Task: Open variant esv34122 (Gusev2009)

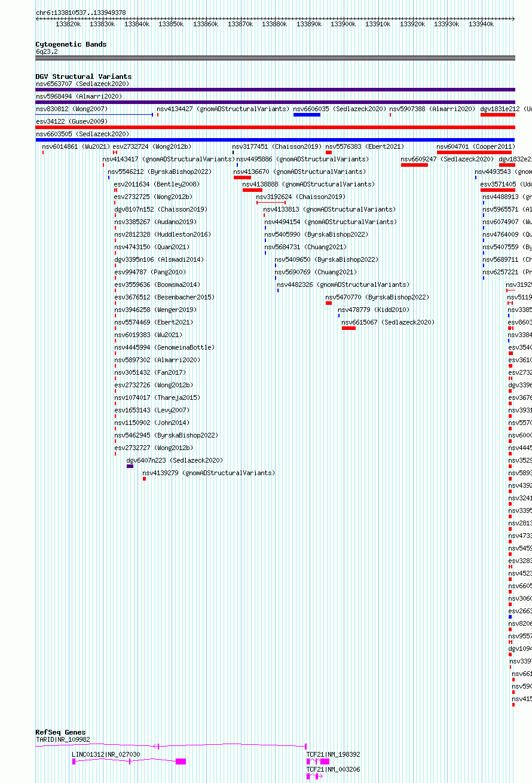Action: tap(72, 121)
